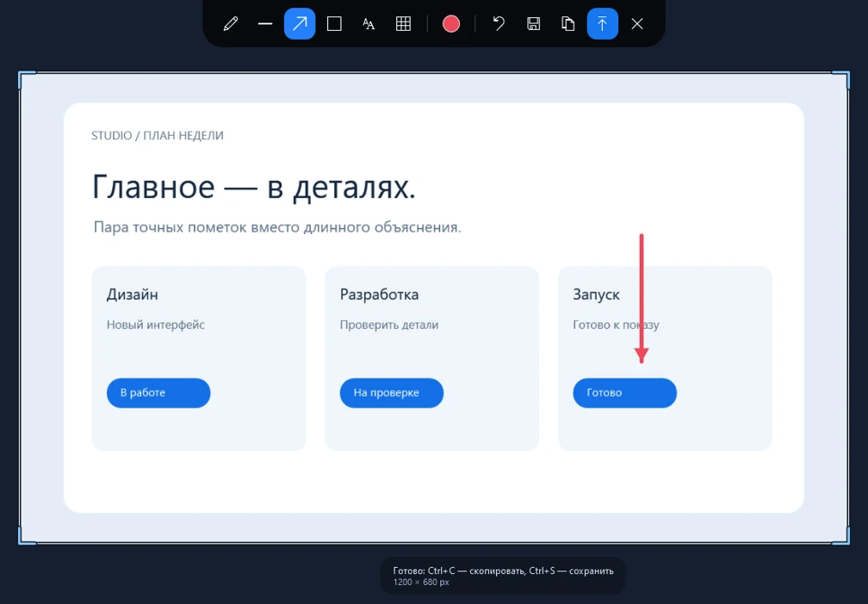Save the screenshot with the floppy disk icon
This screenshot has width=868, height=604.
point(534,24)
